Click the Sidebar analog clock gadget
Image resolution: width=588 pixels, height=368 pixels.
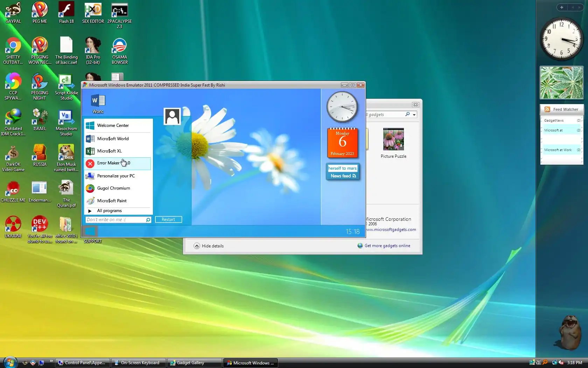pyautogui.click(x=561, y=39)
